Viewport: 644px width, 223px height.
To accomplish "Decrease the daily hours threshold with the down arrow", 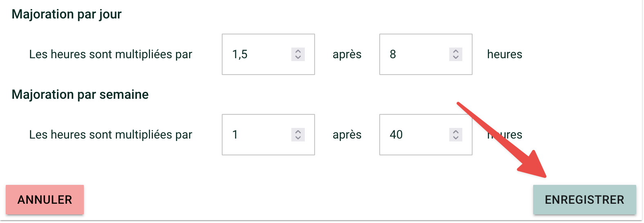I will tap(455, 57).
